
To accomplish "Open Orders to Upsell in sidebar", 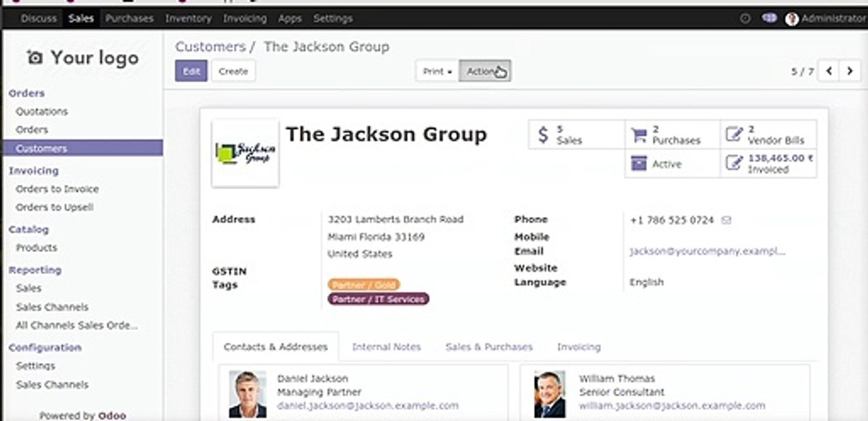I will (x=55, y=207).
